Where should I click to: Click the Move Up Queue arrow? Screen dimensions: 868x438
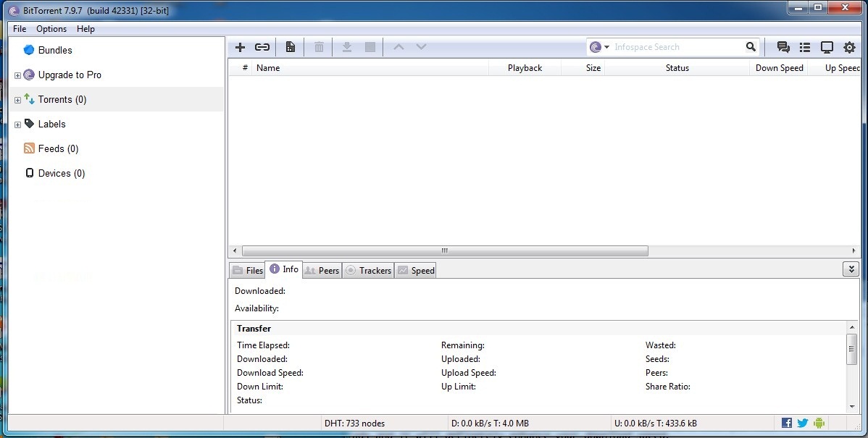(398, 47)
